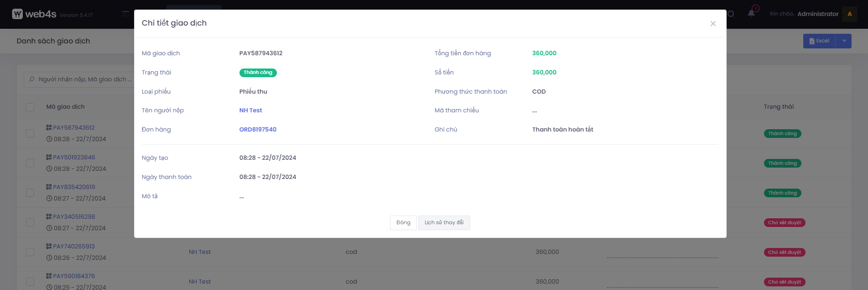Expand the Excel export dropdown arrow
Image resolution: width=868 pixels, height=290 pixels.
(844, 41)
